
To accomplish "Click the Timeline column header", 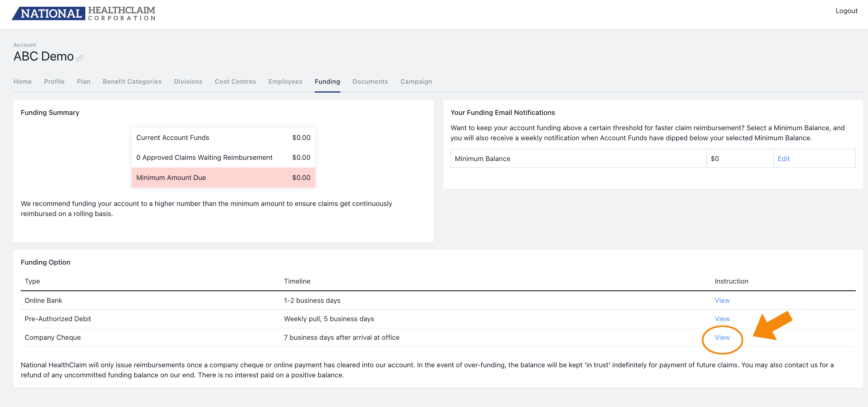I will pyautogui.click(x=297, y=281).
